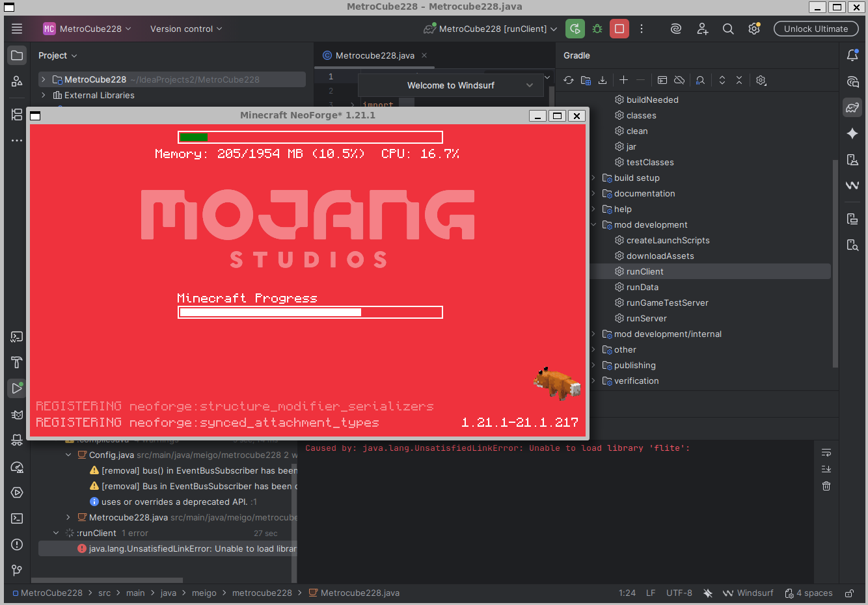Click the Minecraft Progress bar

(x=310, y=312)
